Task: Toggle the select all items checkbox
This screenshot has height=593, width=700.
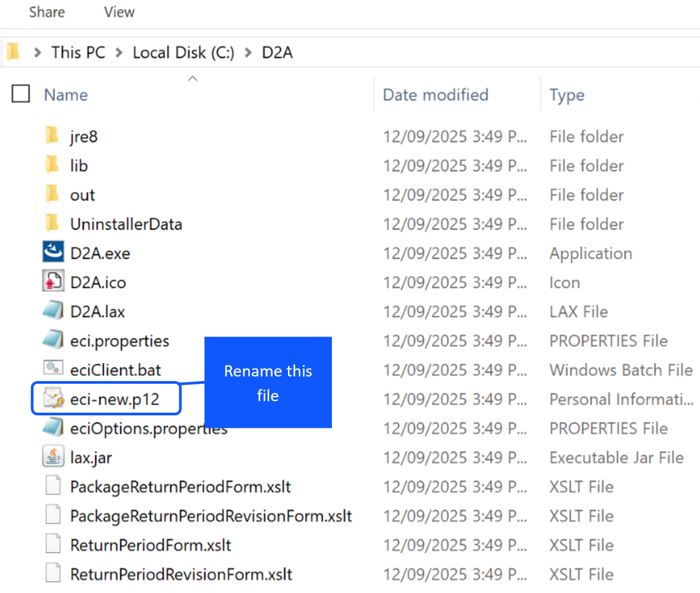Action: (21, 94)
